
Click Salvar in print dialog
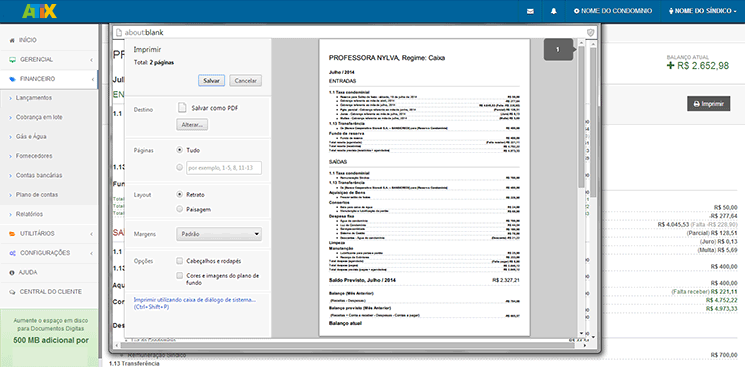[x=211, y=81]
